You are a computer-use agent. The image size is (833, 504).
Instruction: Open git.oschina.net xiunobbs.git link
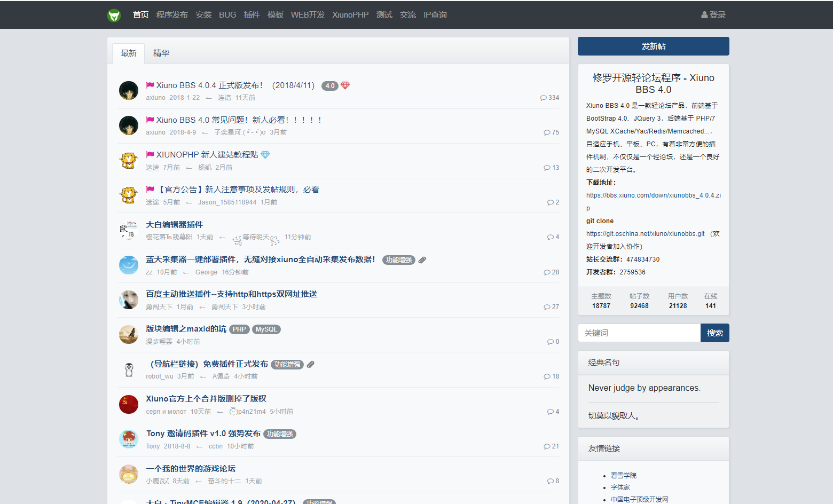[645, 234]
